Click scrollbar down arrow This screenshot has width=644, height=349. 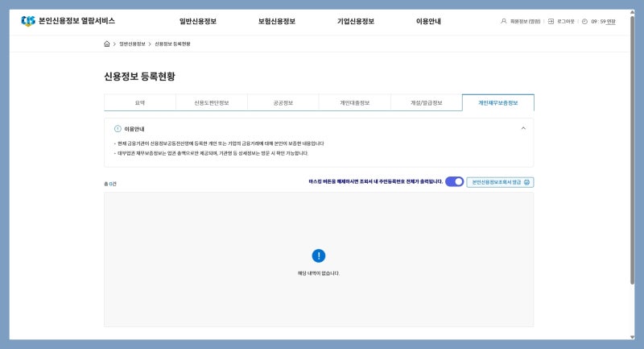click(632, 337)
